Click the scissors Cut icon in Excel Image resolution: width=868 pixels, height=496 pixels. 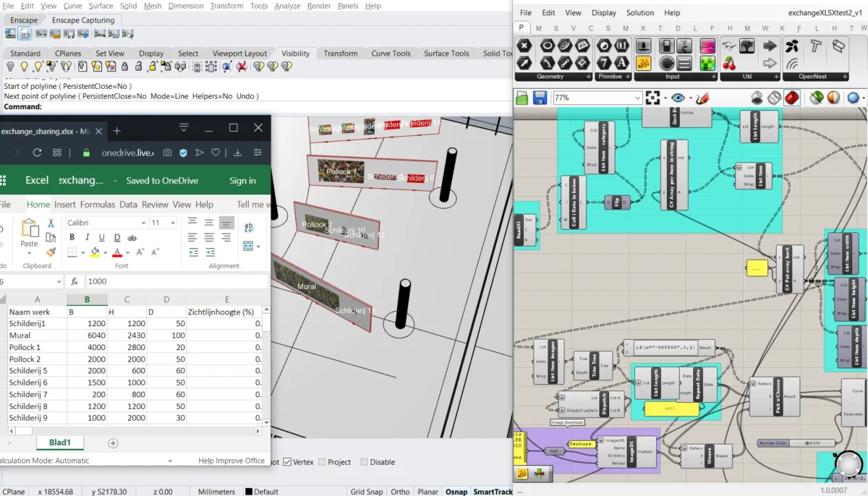click(51, 223)
